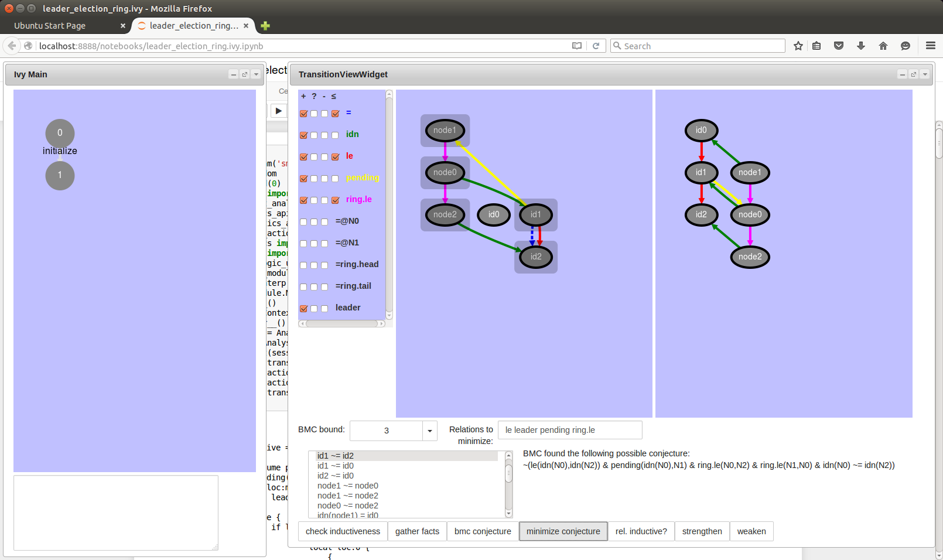Click the Pocket save icon
943x560 pixels.
[838, 46]
